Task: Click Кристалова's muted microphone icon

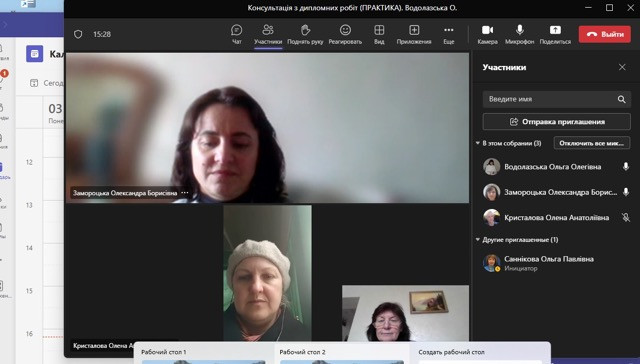Action: [x=626, y=218]
